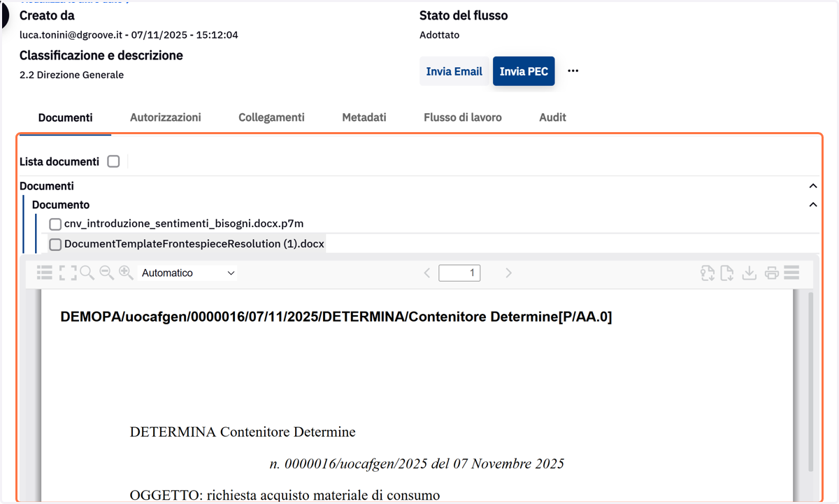839x504 pixels.
Task: Toggle the viewer sidebar list icon
Action: click(x=45, y=273)
